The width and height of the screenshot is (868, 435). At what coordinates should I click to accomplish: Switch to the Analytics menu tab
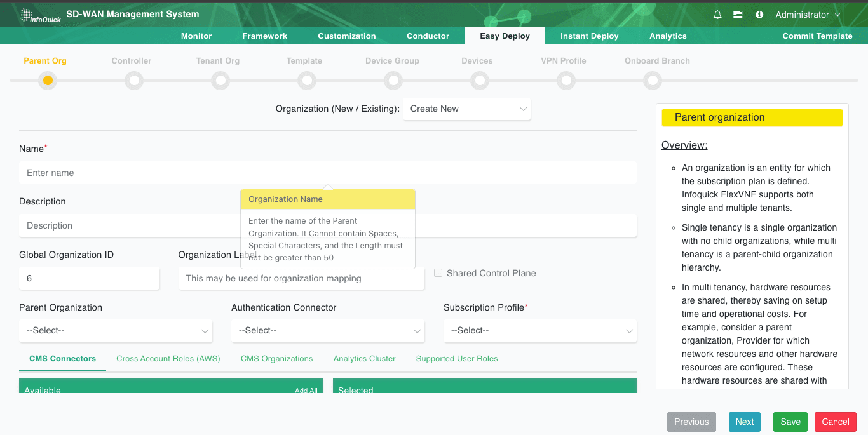tap(668, 36)
